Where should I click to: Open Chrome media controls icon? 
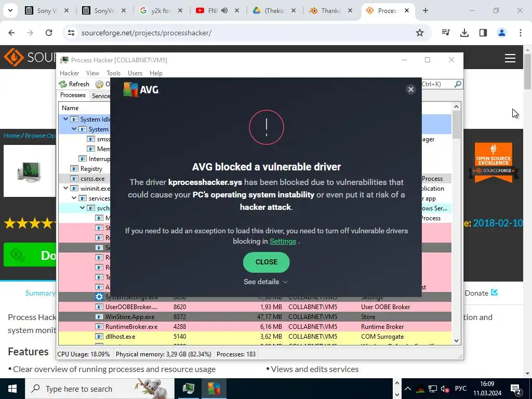pyautogui.click(x=445, y=33)
